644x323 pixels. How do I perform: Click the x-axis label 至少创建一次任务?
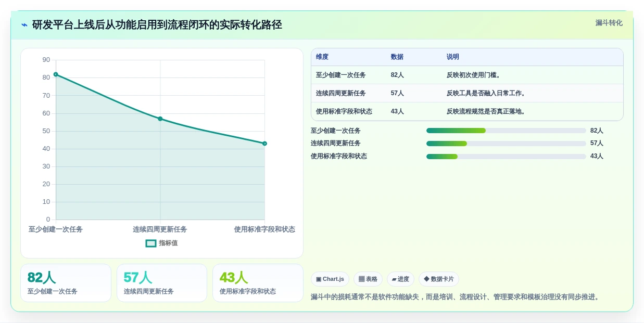pyautogui.click(x=56, y=229)
